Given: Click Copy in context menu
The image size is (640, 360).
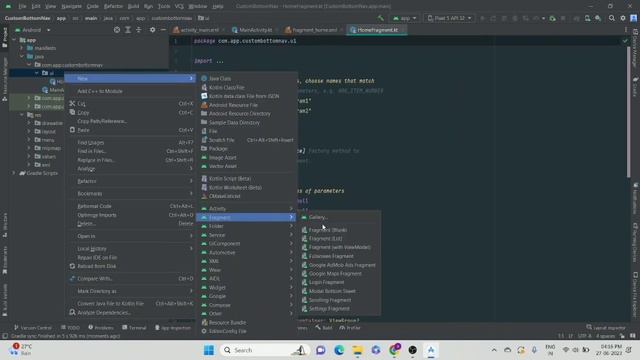Looking at the screenshot, I should 131,112.
